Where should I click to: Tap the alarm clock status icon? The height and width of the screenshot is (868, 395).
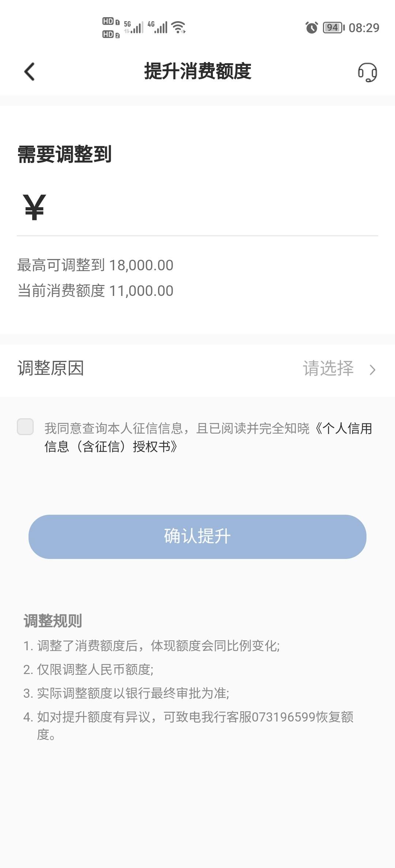click(312, 27)
